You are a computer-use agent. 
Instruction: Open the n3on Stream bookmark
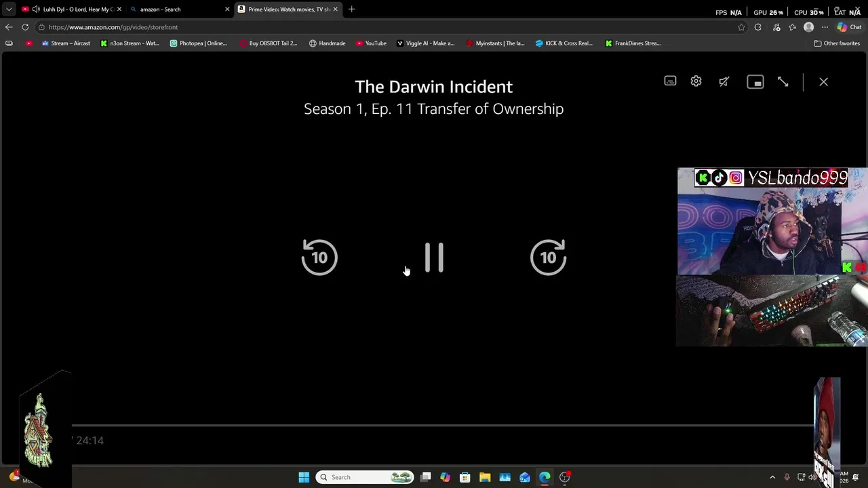coord(130,43)
